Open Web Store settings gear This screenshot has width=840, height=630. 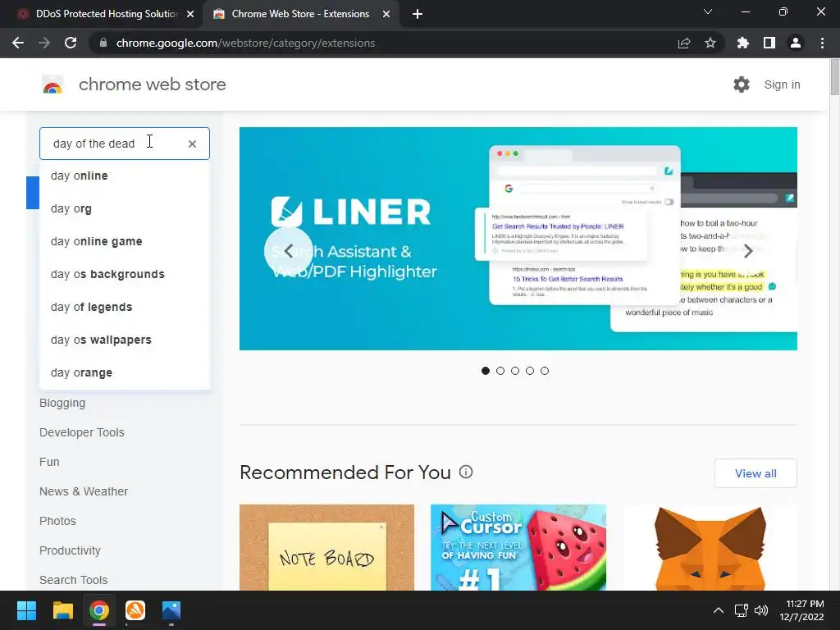click(x=742, y=84)
